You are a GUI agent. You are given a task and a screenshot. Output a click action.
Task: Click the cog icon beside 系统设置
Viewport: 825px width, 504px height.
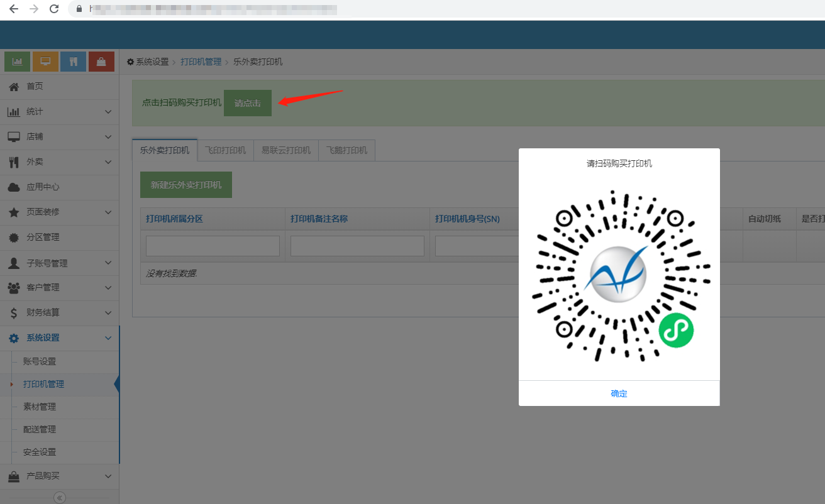click(14, 338)
